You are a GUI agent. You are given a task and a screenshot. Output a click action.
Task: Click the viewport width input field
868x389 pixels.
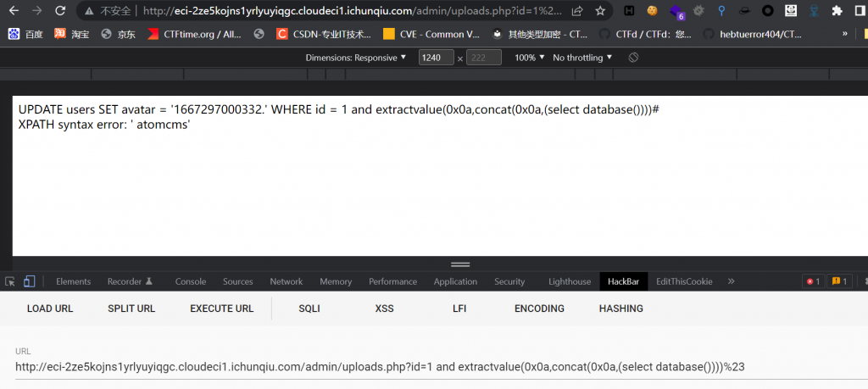click(x=436, y=58)
